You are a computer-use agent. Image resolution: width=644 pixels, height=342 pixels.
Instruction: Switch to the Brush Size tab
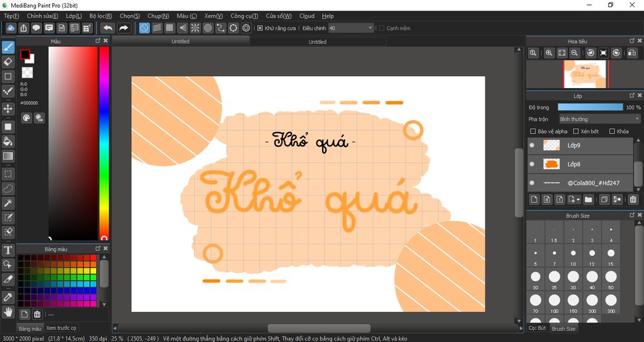click(563, 328)
